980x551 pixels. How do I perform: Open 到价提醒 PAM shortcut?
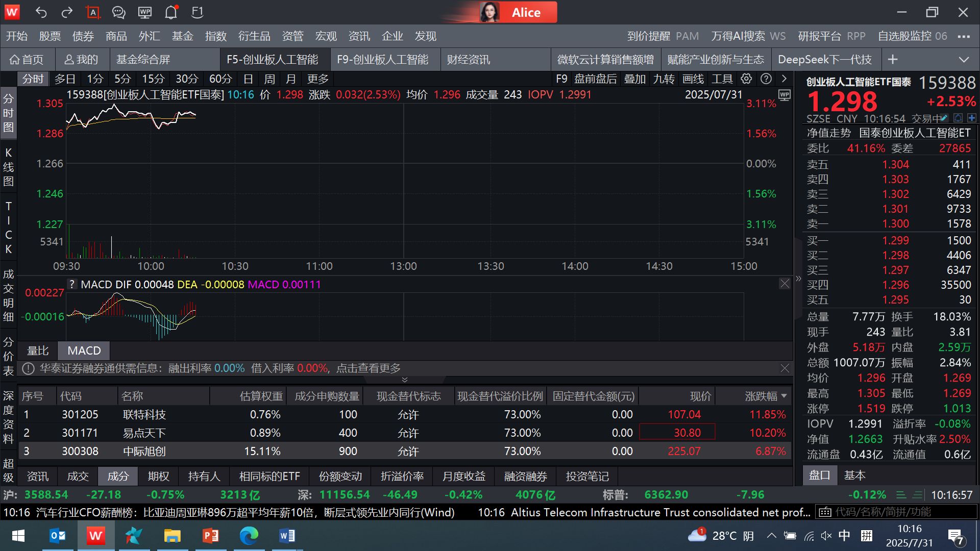coord(663,36)
